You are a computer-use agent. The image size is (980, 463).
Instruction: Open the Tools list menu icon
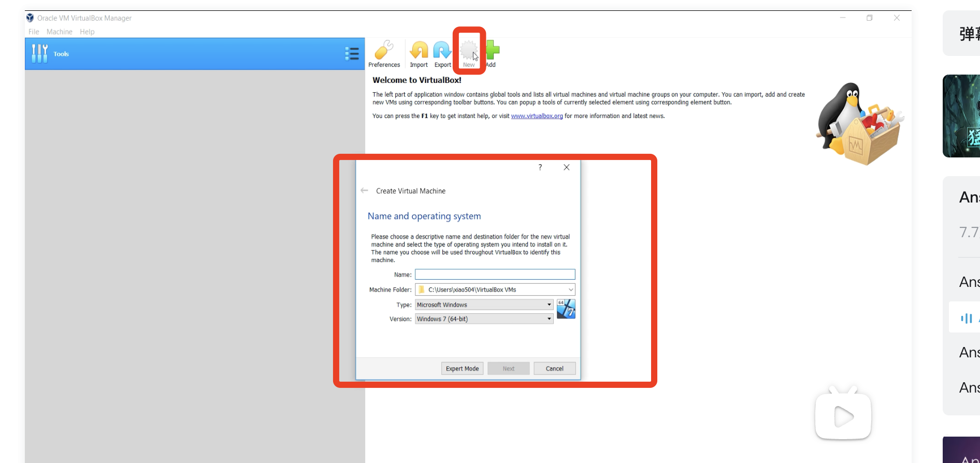click(352, 53)
